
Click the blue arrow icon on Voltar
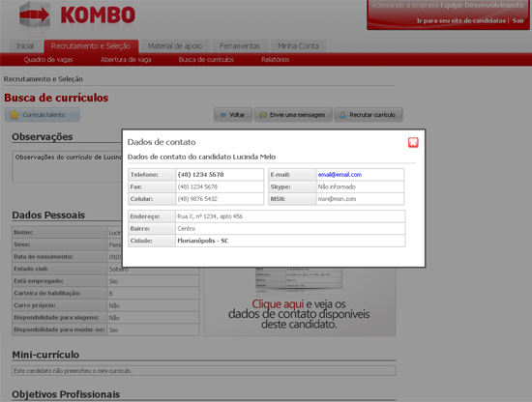[222, 115]
